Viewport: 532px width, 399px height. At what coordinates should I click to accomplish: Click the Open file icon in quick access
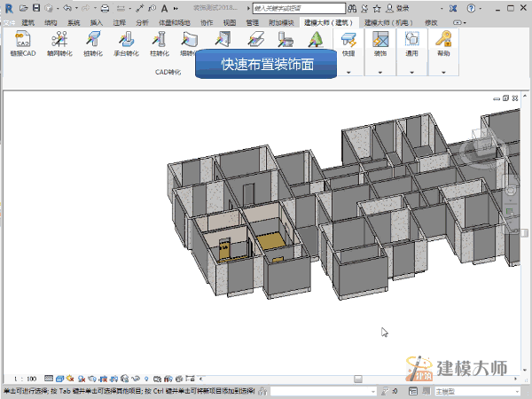tap(23, 8)
